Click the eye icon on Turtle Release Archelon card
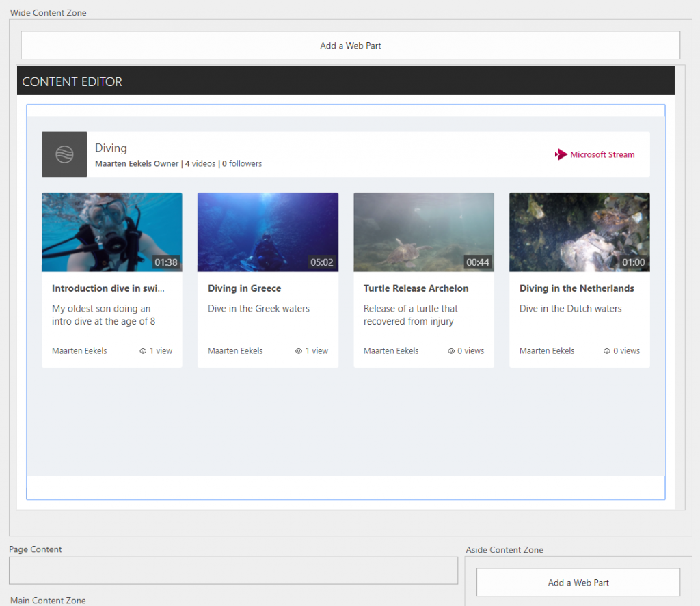 451,351
